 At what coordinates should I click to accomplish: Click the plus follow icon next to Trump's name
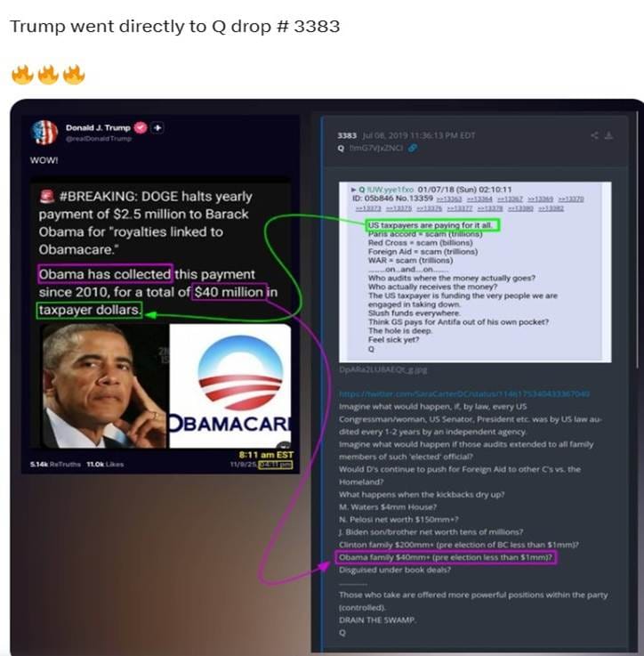pyautogui.click(x=157, y=127)
